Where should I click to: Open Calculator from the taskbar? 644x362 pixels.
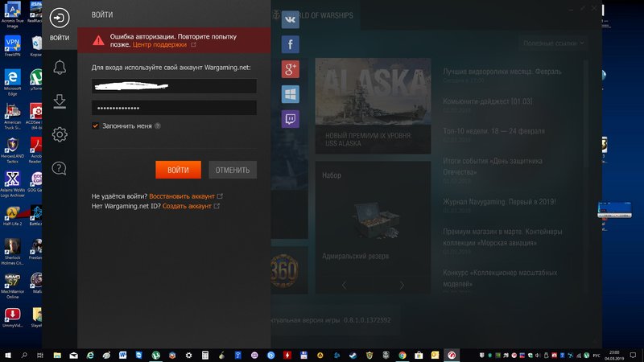(x=205, y=355)
